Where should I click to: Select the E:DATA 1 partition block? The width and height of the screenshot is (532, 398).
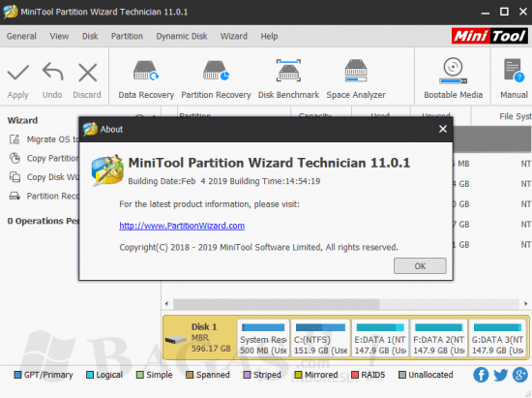[380, 338]
